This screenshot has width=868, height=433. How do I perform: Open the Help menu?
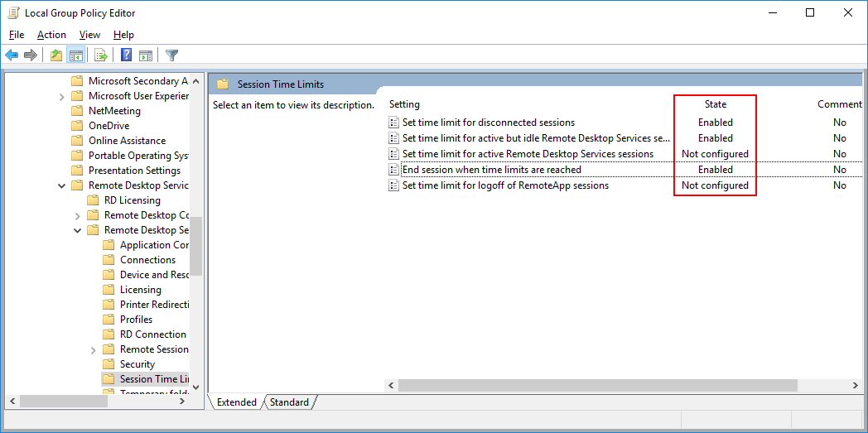[x=123, y=35]
